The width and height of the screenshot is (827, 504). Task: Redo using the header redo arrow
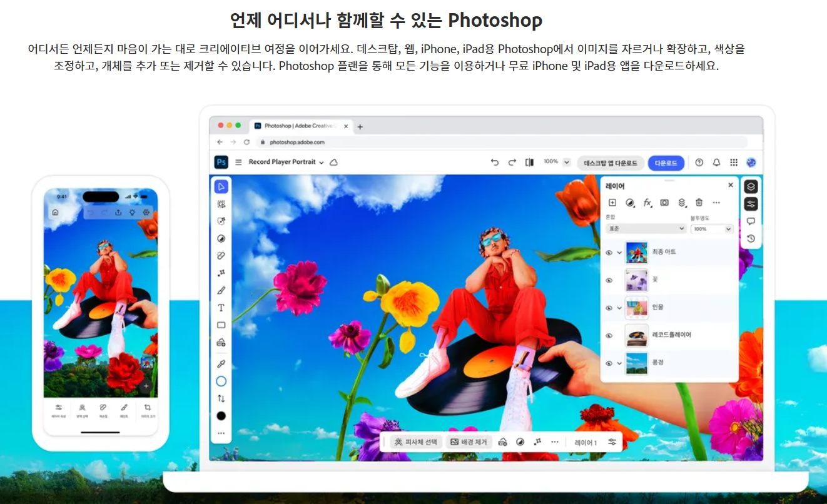[512, 162]
